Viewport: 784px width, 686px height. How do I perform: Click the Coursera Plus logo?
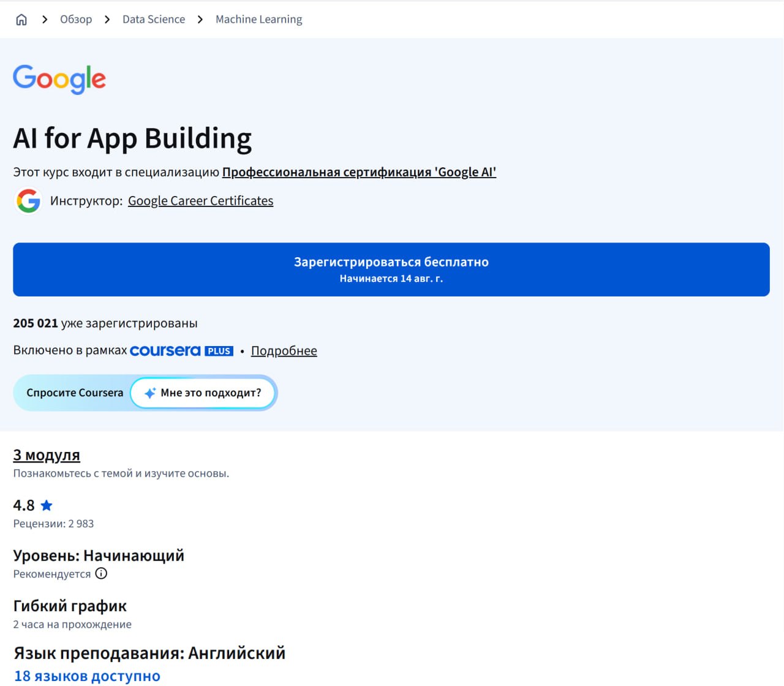point(181,351)
